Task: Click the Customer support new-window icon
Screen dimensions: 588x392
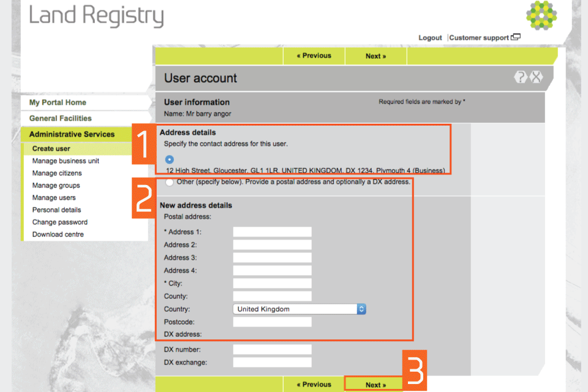Action: pyautogui.click(x=516, y=37)
